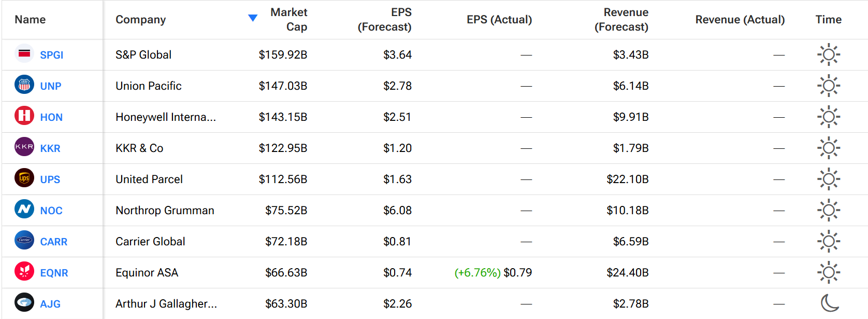The width and height of the screenshot is (868, 319).
Task: Click the UPS brown shield logo
Action: (x=24, y=178)
